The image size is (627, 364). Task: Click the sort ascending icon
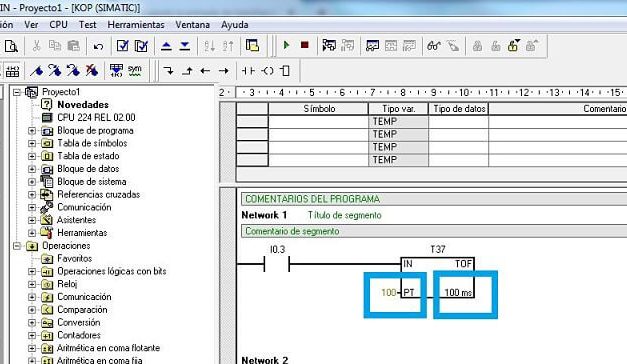tap(210, 46)
